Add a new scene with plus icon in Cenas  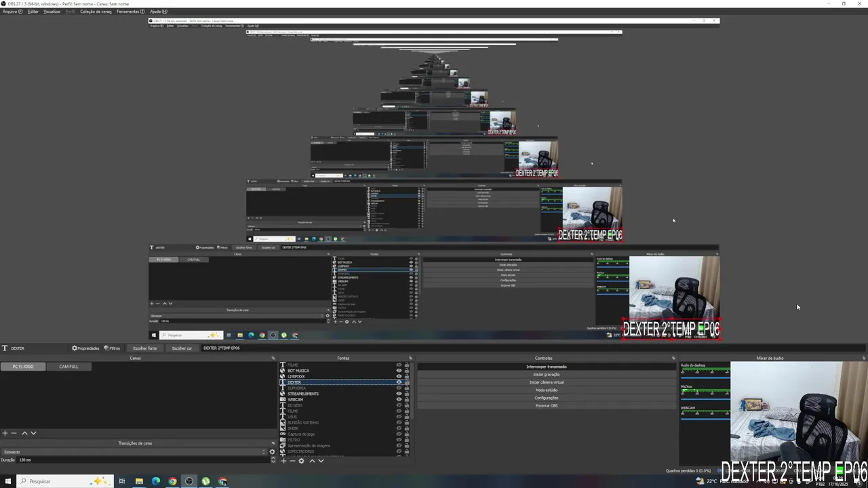pos(5,433)
